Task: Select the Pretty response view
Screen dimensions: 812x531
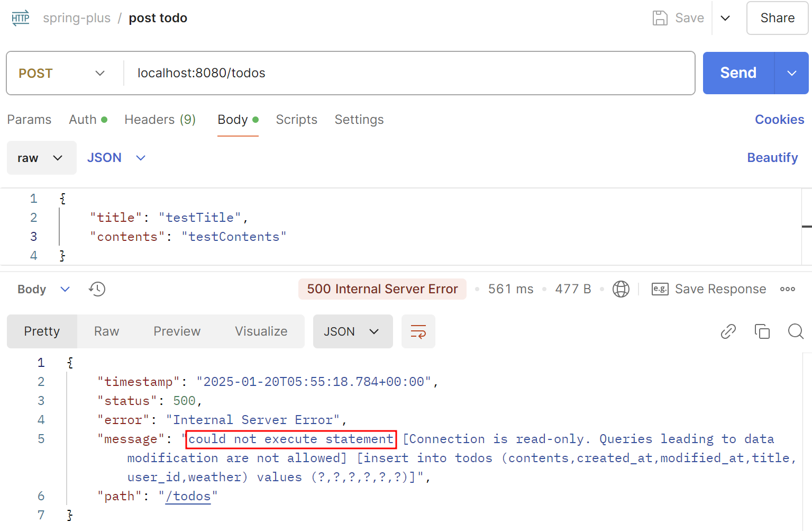Action: tap(42, 331)
